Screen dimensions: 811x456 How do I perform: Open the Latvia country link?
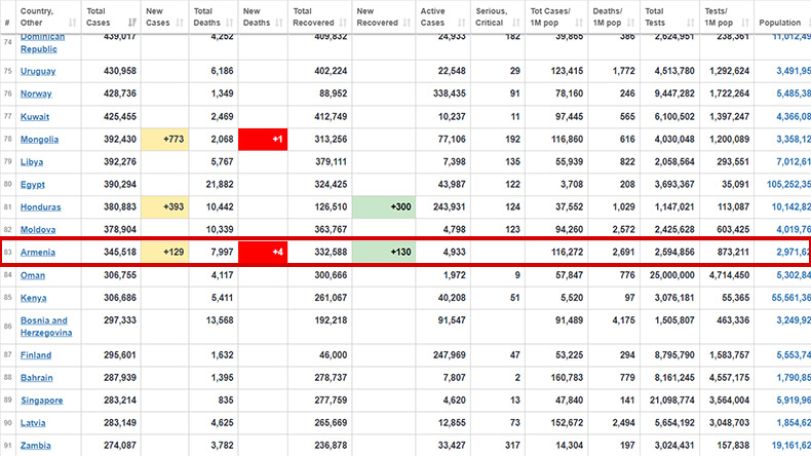point(33,423)
